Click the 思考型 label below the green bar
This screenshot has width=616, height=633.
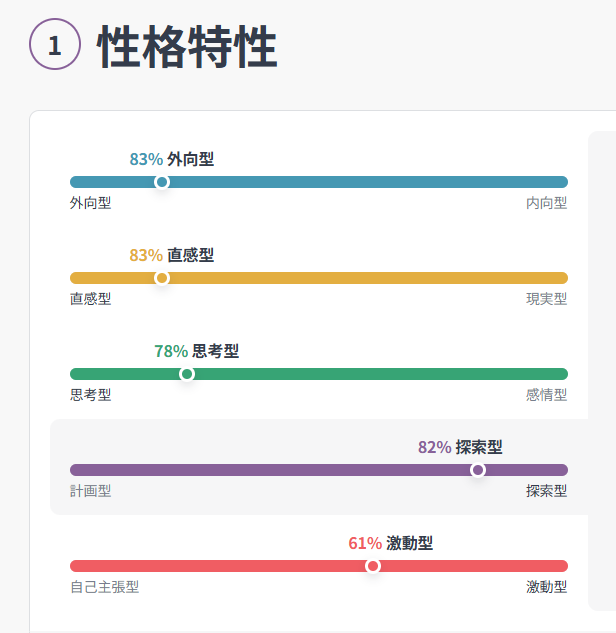point(90,395)
